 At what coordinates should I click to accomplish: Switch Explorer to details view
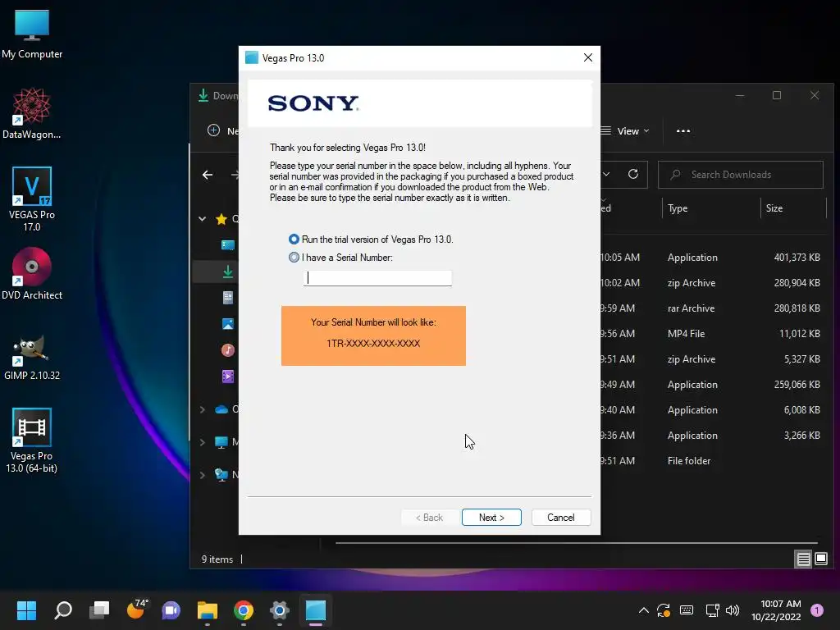(803, 559)
